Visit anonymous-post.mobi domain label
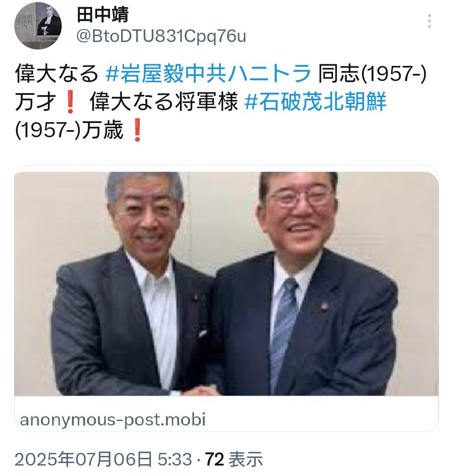 pos(112,419)
